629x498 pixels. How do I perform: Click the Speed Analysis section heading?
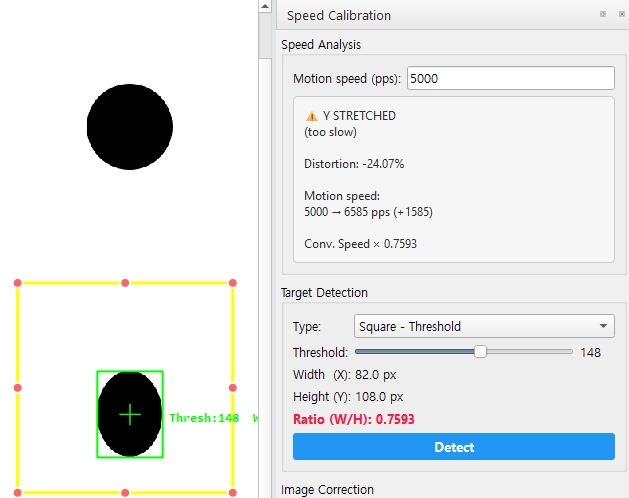321,45
